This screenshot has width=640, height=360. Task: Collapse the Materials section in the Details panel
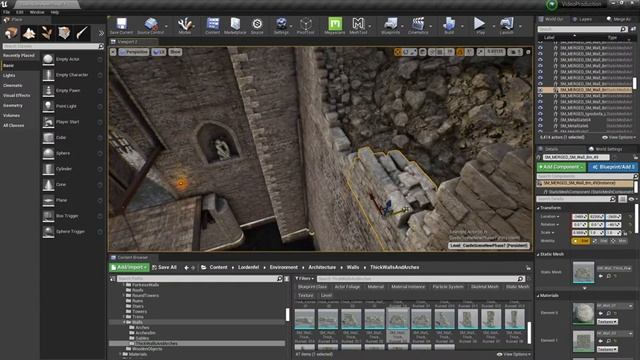point(538,296)
